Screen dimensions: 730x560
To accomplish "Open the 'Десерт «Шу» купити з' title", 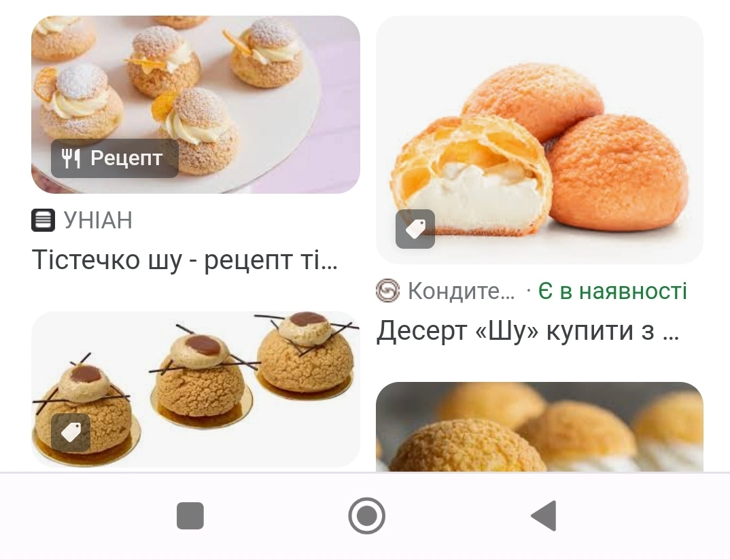I will click(x=527, y=331).
